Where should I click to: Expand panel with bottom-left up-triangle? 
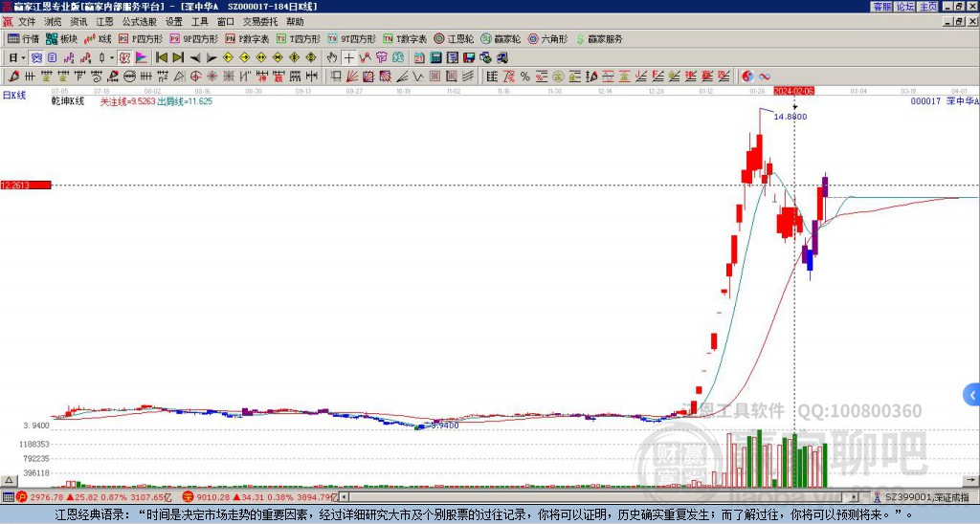point(9,480)
